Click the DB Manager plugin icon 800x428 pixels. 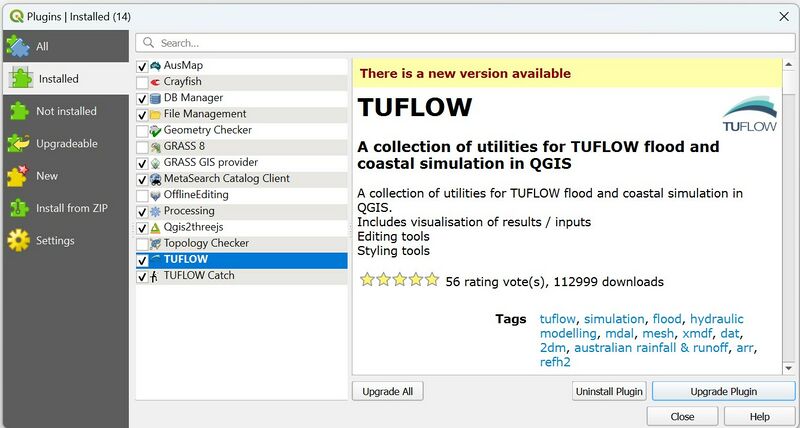pyautogui.click(x=156, y=98)
